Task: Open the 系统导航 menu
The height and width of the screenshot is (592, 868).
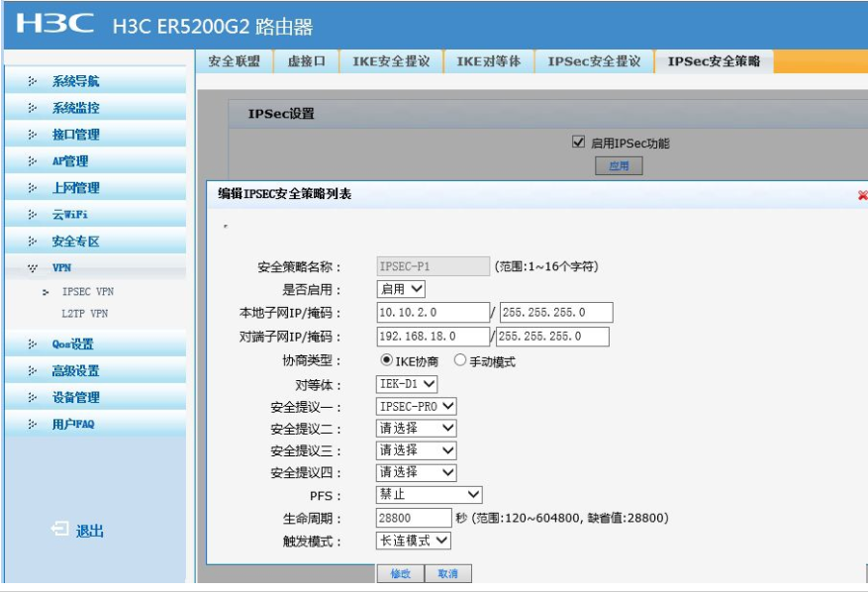Action: point(95,81)
